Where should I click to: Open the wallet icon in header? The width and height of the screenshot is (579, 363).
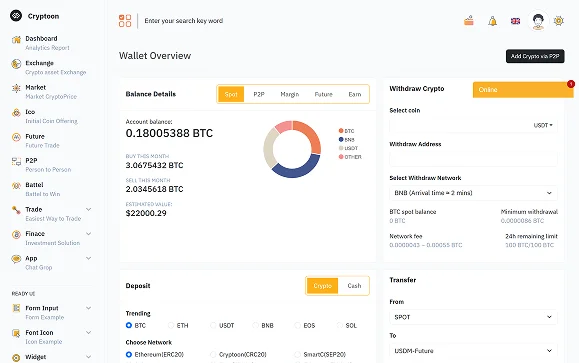tap(469, 21)
